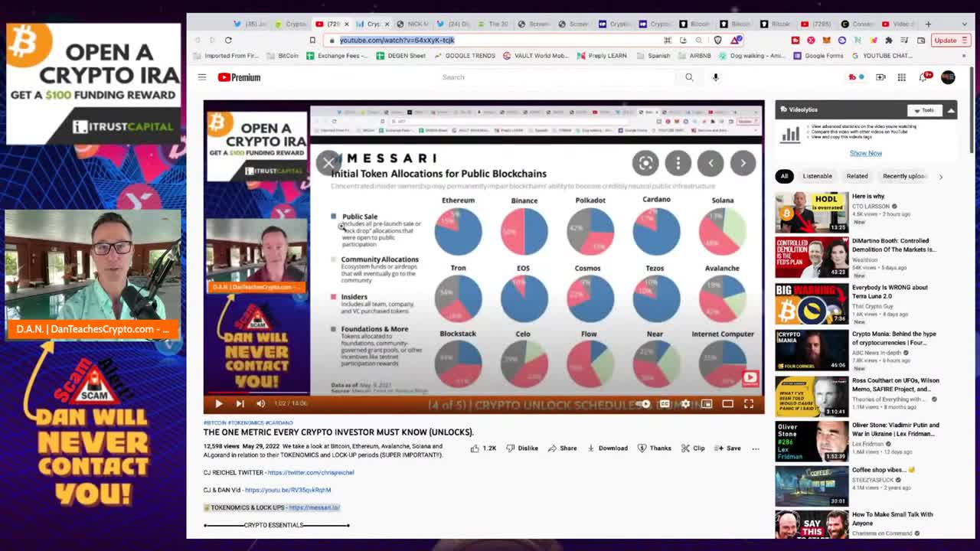Image resolution: width=980 pixels, height=551 pixels.
Task: Open the YouTube create video icon
Action: tap(880, 77)
